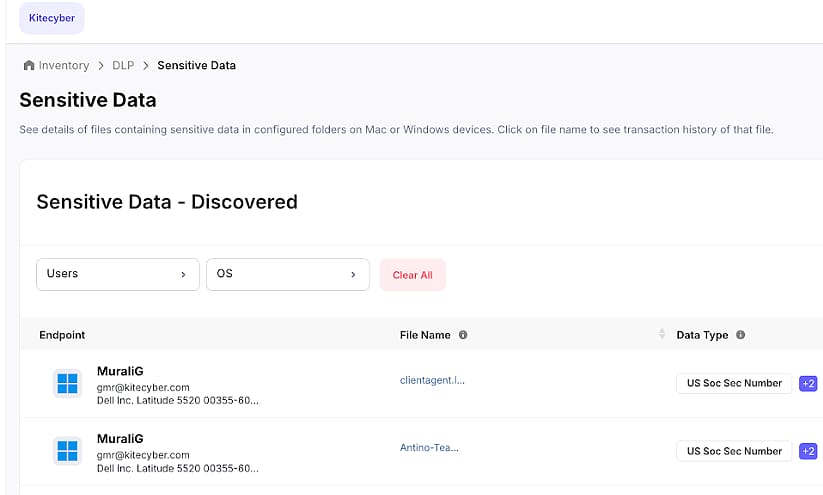823x495 pixels.
Task: Click the Clear All filters button
Action: [x=413, y=275]
